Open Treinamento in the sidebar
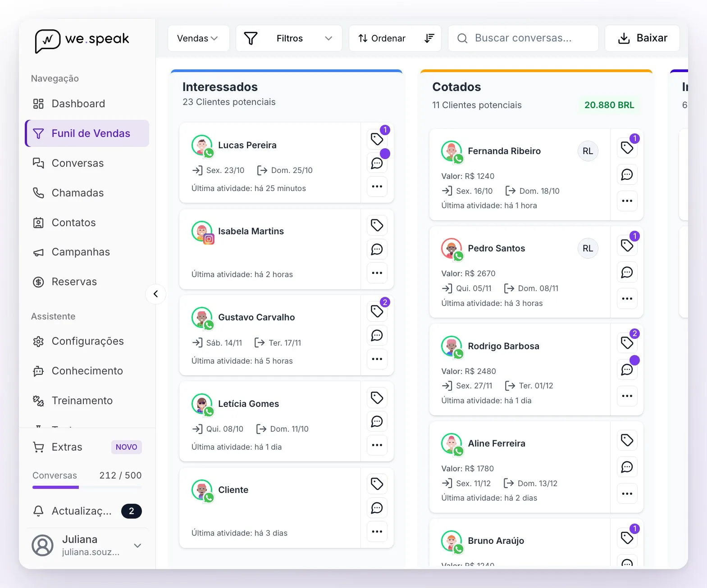Screen dimensions: 707x588 click(87, 401)
